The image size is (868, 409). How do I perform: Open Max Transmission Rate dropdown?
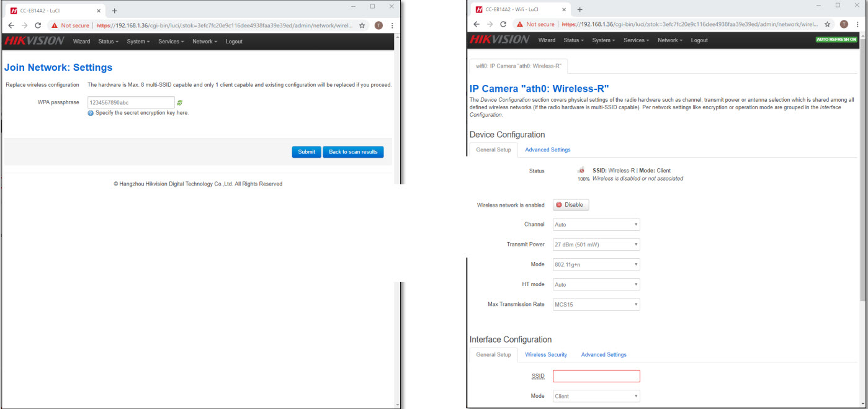[x=596, y=305]
